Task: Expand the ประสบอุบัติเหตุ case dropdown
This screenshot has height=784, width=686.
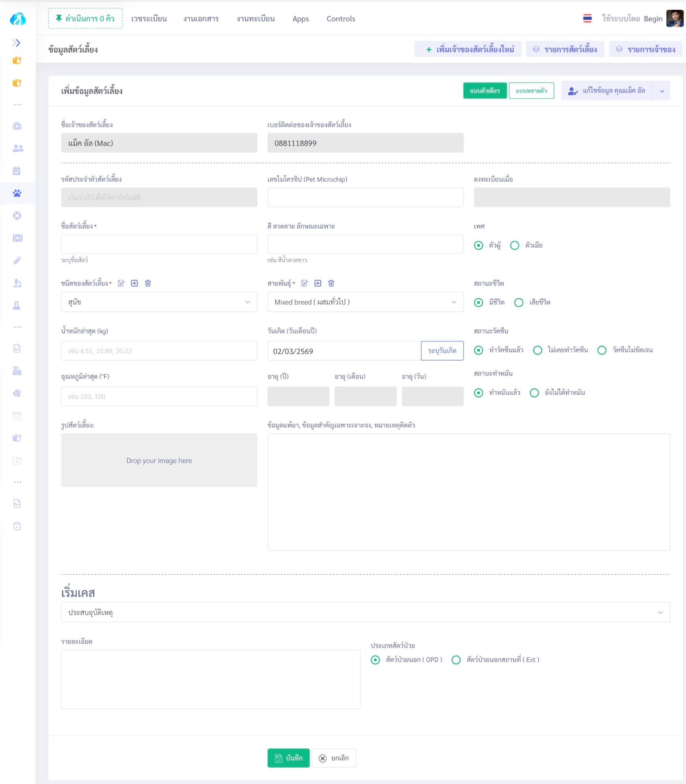Action: (365, 612)
